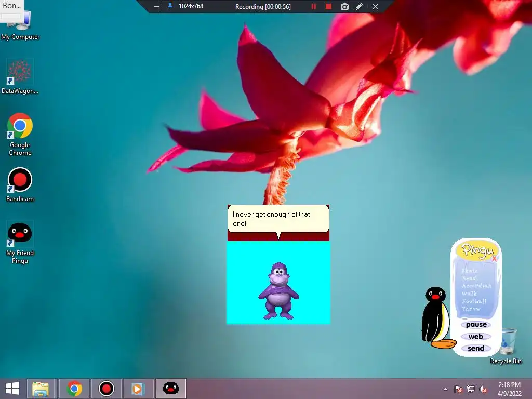
Task: Select Football in Pingu menu
Action: [x=474, y=301]
